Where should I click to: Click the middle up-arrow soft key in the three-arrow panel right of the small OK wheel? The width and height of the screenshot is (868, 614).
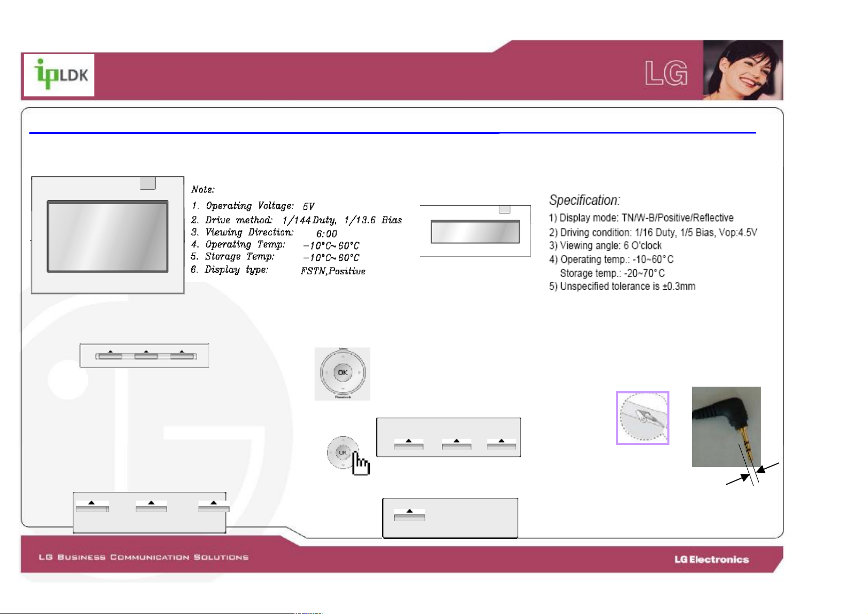[x=456, y=444]
